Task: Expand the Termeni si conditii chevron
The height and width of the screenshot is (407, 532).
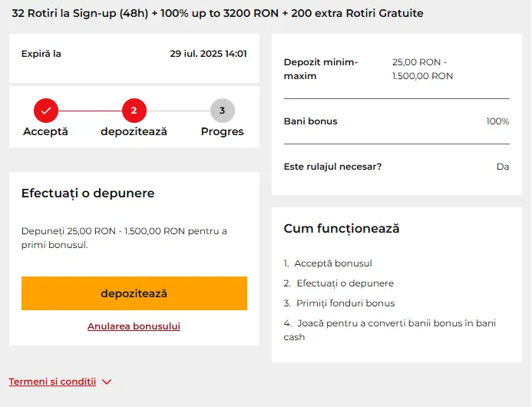Action: pyautogui.click(x=107, y=382)
